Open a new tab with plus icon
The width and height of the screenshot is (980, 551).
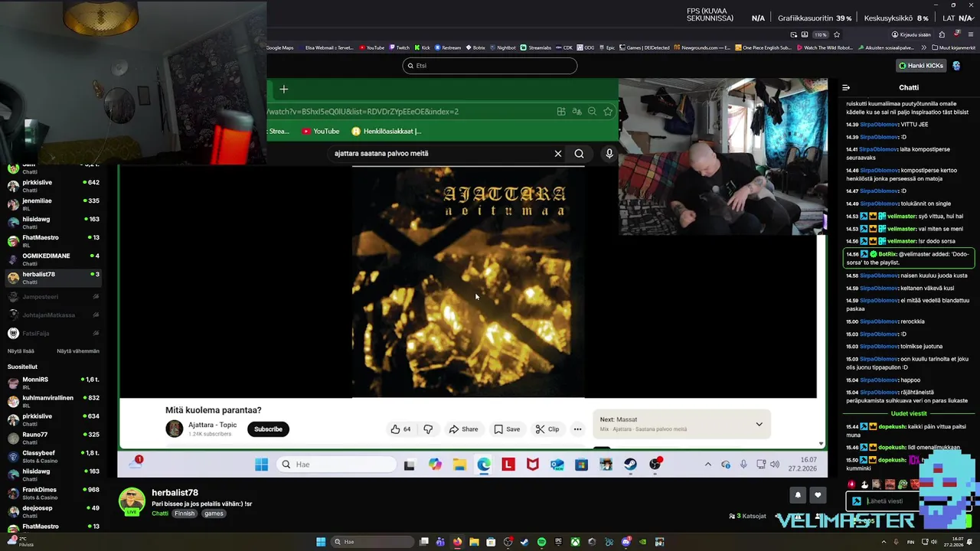[283, 90]
